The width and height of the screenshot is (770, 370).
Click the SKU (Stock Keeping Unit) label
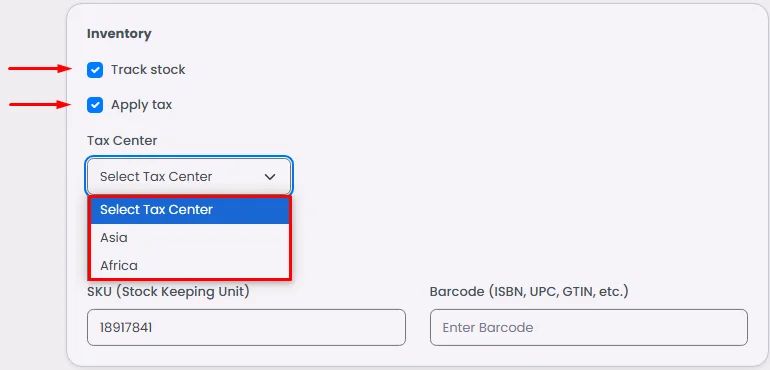168,292
